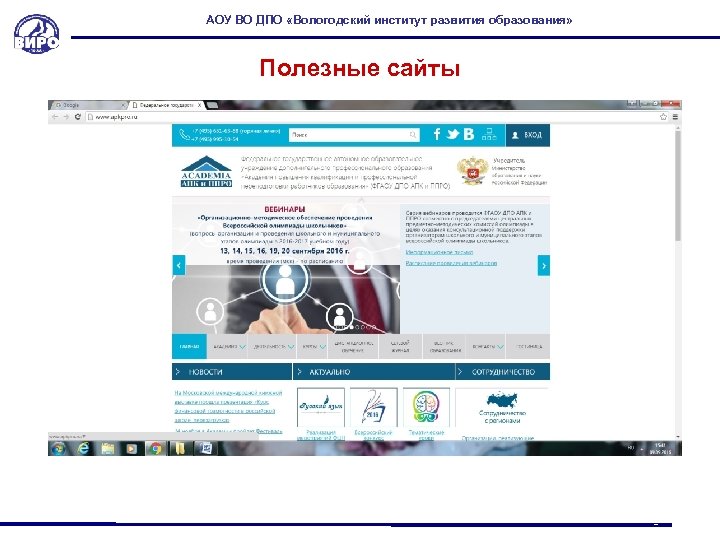Open the Сетевой журнал menu item
Screen dimensions: 720x540
pyautogui.click(x=400, y=346)
